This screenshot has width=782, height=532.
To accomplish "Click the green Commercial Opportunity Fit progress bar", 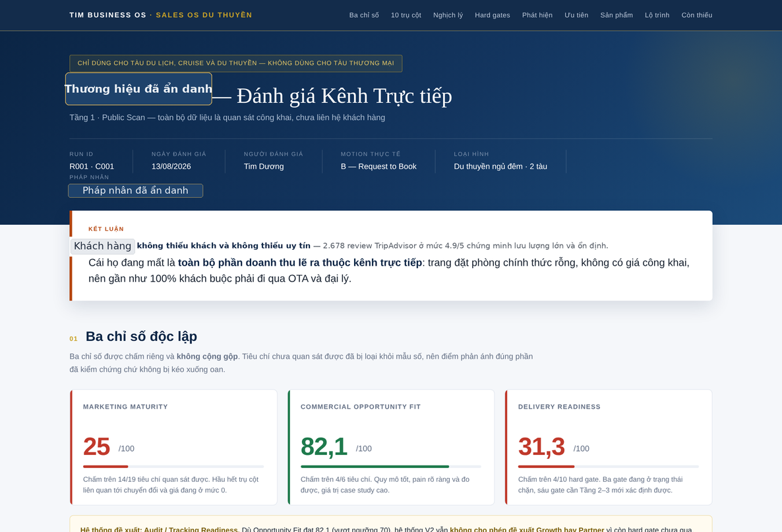I will pyautogui.click(x=375, y=467).
